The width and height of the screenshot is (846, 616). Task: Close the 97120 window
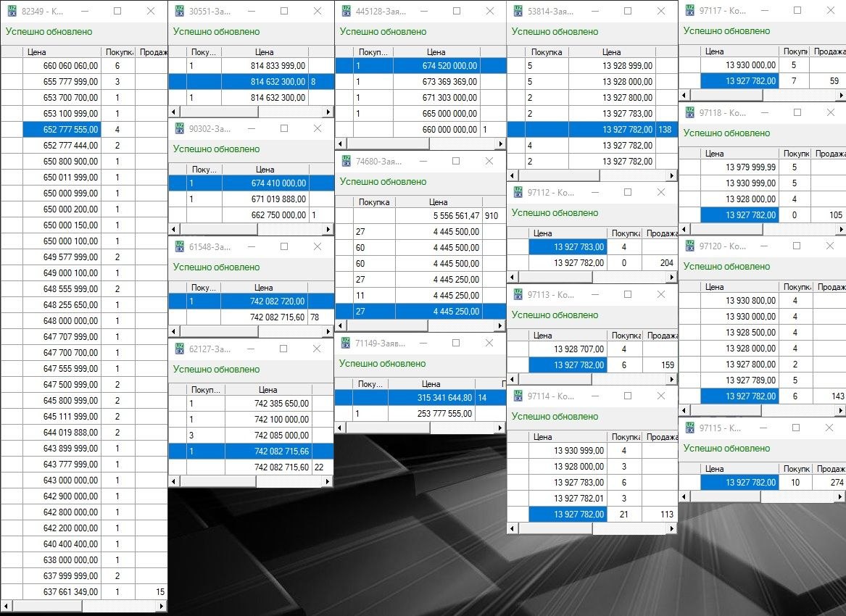[829, 246]
